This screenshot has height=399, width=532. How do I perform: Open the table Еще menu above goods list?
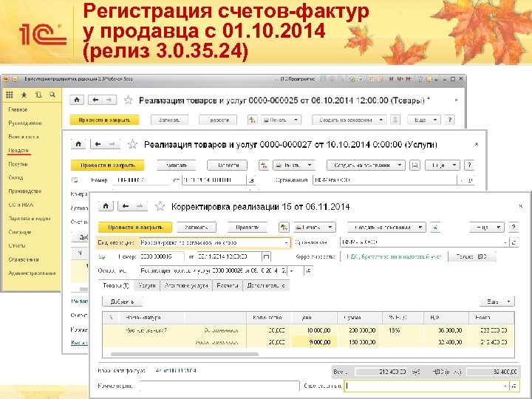click(x=497, y=301)
